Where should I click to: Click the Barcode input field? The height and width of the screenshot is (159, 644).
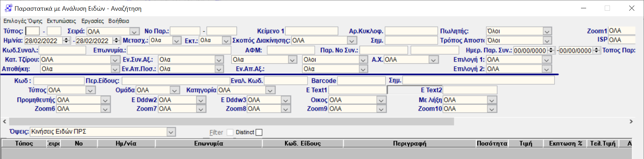pyautogui.click(x=361, y=81)
